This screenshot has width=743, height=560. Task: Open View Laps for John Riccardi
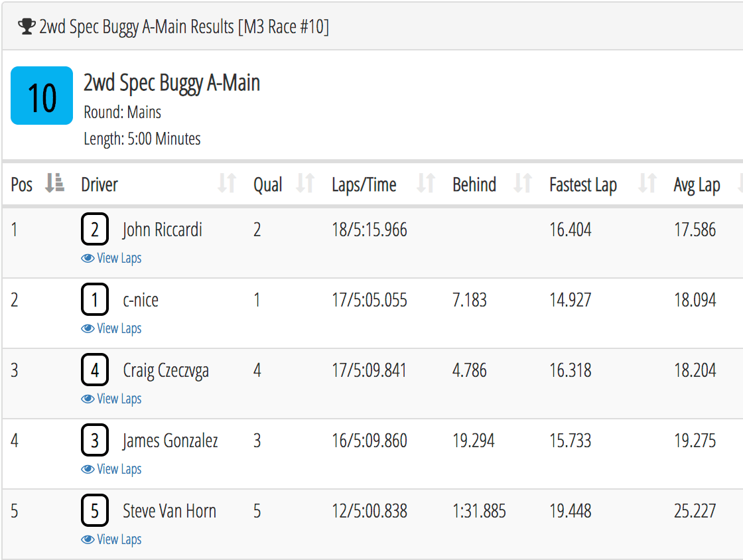click(111, 258)
